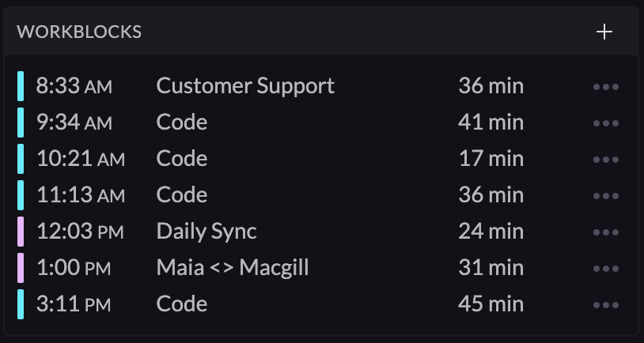Click pink color bar beside Daily Sync

pyautogui.click(x=21, y=232)
